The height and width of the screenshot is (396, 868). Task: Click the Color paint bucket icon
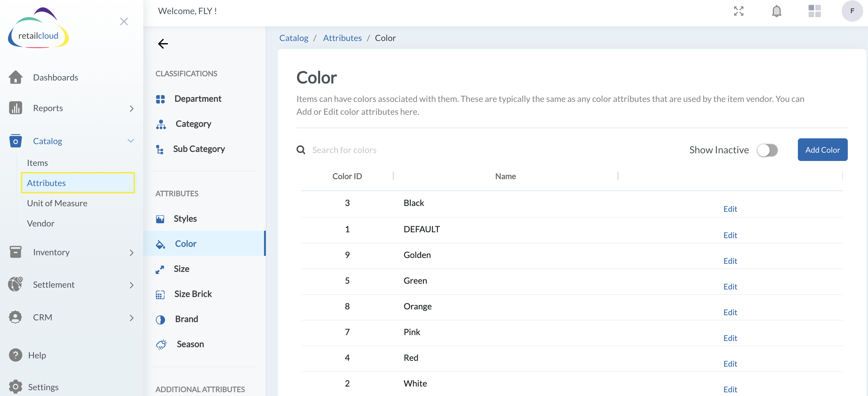160,244
